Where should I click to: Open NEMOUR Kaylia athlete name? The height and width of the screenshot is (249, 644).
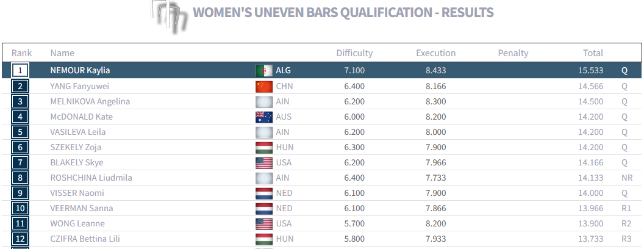coord(80,71)
